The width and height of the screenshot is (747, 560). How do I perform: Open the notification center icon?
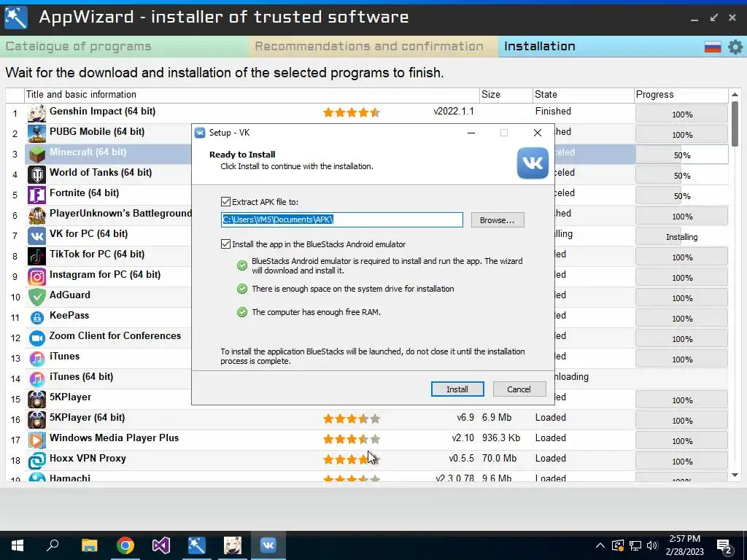pyautogui.click(x=724, y=547)
